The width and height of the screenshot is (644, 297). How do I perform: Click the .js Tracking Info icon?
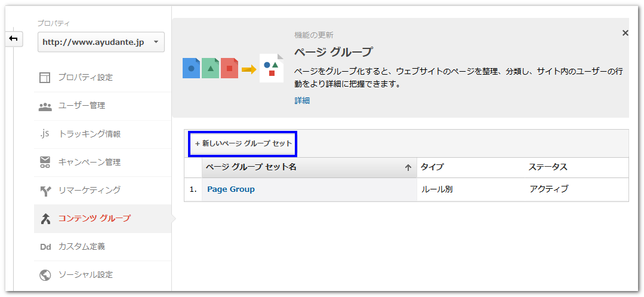(45, 134)
